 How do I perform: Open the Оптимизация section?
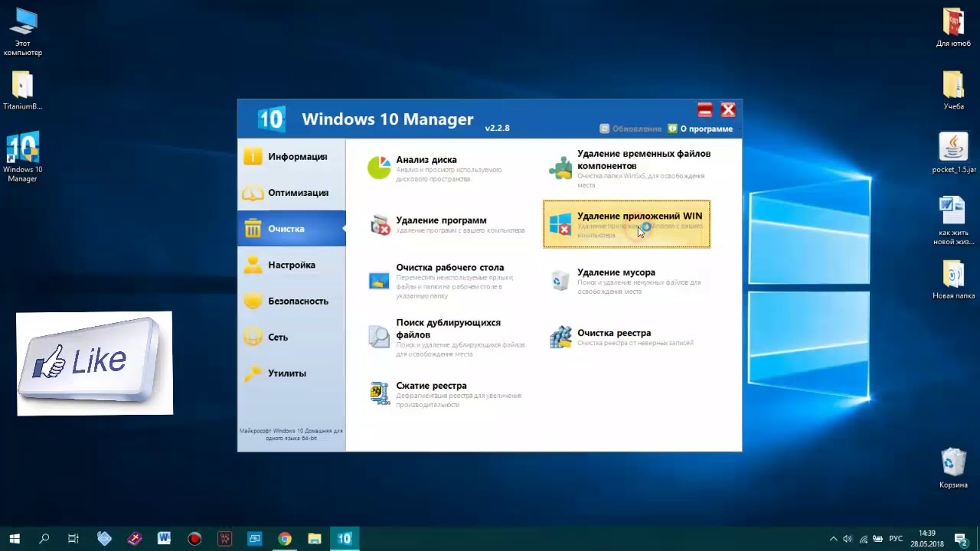click(291, 193)
